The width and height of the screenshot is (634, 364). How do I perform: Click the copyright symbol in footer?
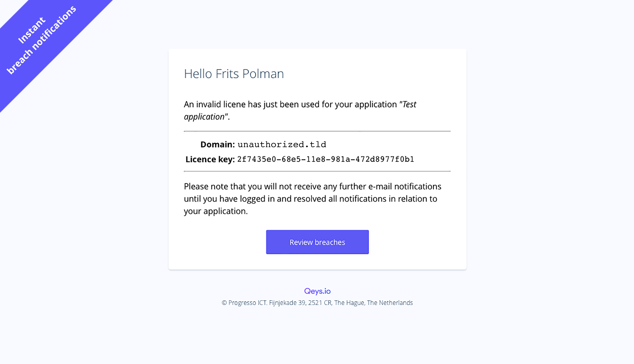point(224,303)
